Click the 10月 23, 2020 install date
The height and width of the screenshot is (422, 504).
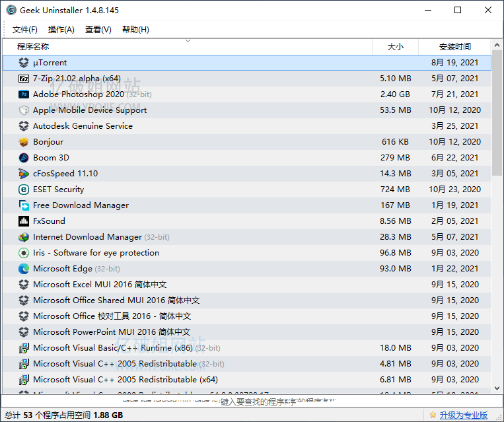click(x=454, y=190)
